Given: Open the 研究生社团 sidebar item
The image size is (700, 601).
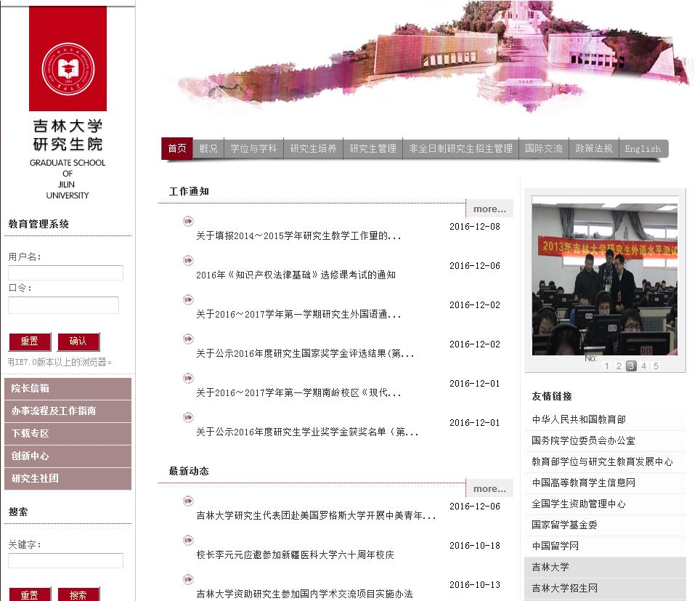Looking at the screenshot, I should pos(68,479).
